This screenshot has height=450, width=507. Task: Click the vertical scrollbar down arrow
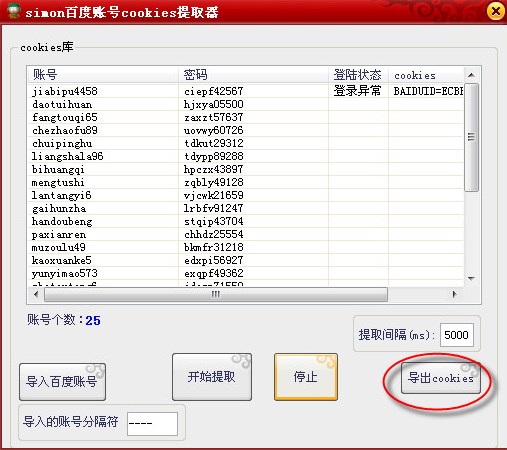pyautogui.click(x=471, y=279)
